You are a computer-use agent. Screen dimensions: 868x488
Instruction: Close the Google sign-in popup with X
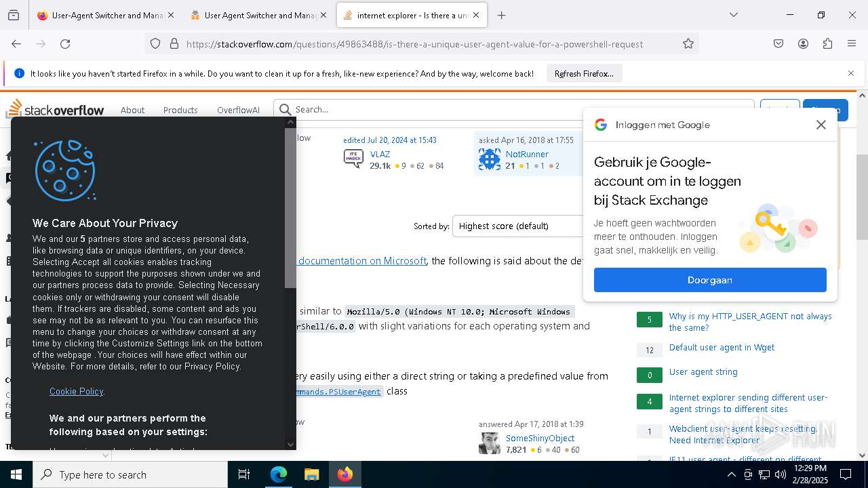pos(821,125)
